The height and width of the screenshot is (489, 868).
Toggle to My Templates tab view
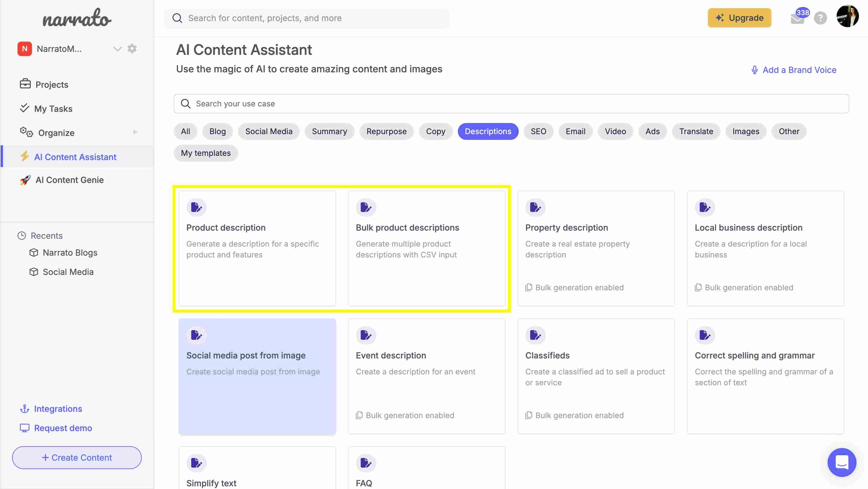(206, 153)
